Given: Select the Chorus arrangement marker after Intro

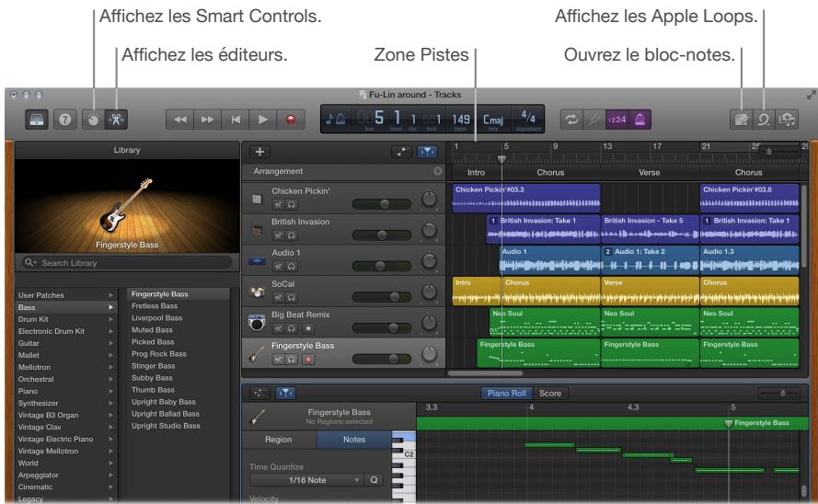Looking at the screenshot, I should tap(550, 173).
